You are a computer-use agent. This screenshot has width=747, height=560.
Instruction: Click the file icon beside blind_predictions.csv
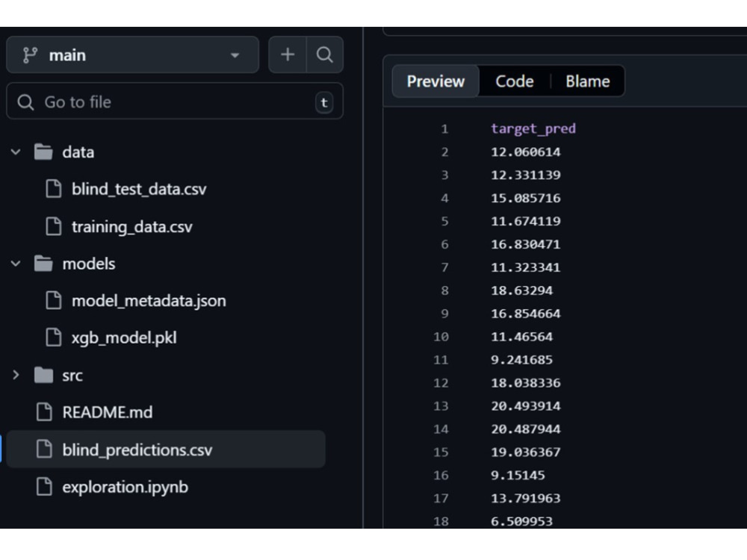point(44,449)
